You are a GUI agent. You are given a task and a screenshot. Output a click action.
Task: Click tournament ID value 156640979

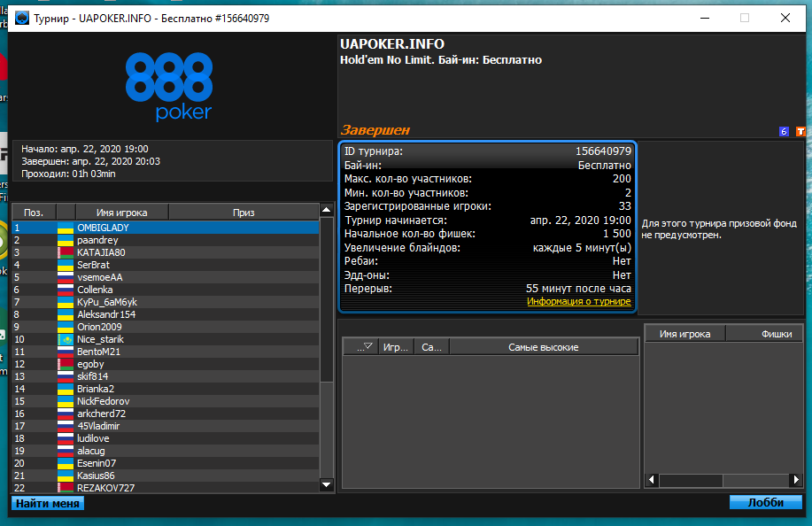click(x=603, y=151)
